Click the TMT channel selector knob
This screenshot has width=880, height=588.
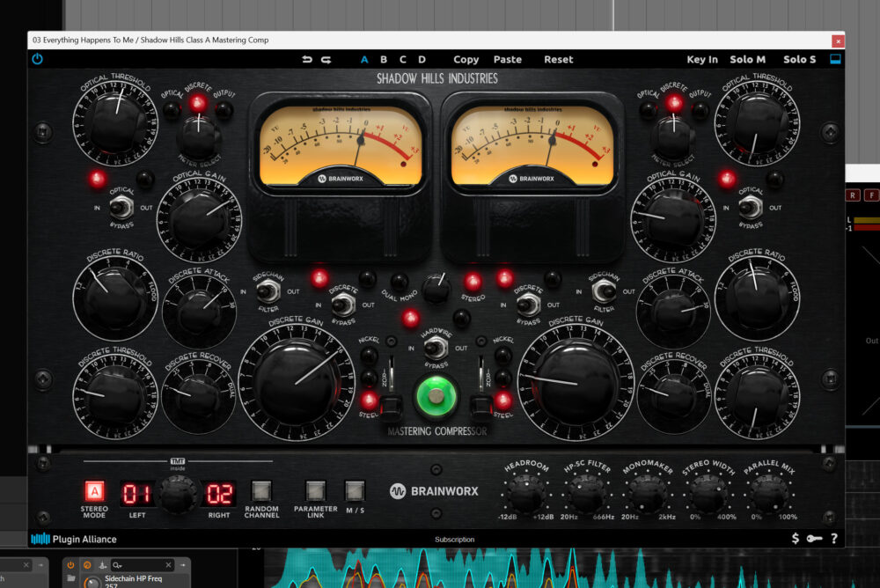pyautogui.click(x=179, y=496)
